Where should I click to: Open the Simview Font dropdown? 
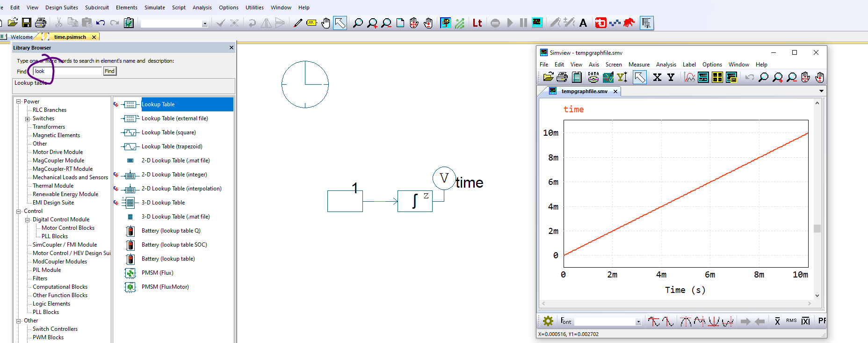point(638,321)
